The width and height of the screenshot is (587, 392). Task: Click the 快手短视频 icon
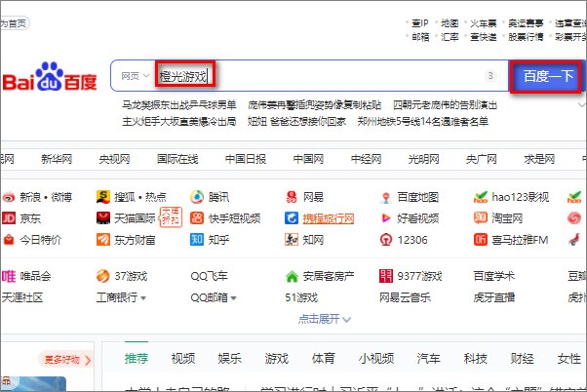(x=197, y=218)
